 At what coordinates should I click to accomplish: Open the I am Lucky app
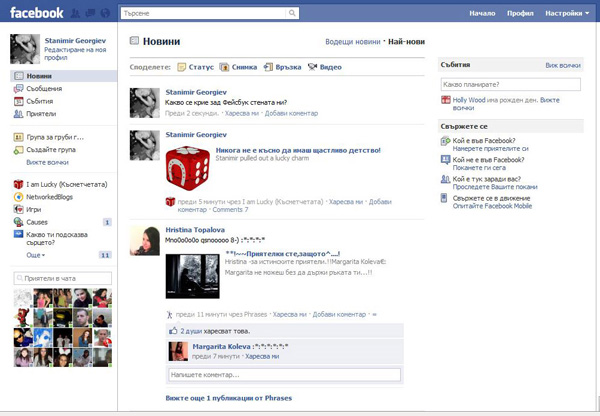coord(58,184)
